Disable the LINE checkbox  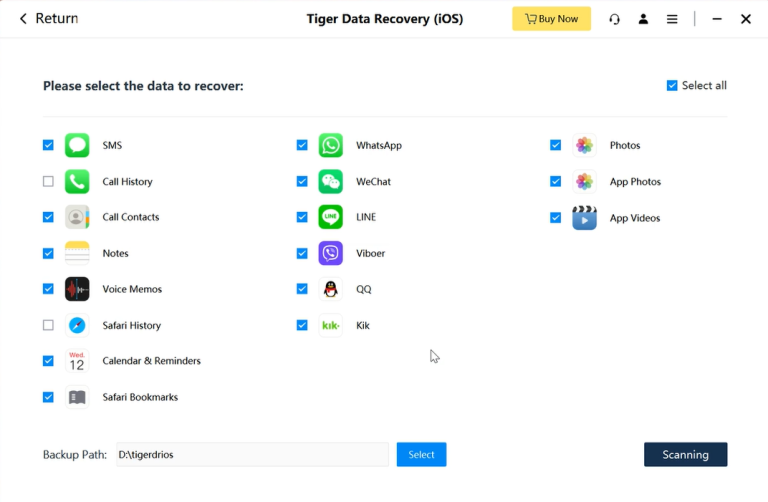(x=302, y=217)
